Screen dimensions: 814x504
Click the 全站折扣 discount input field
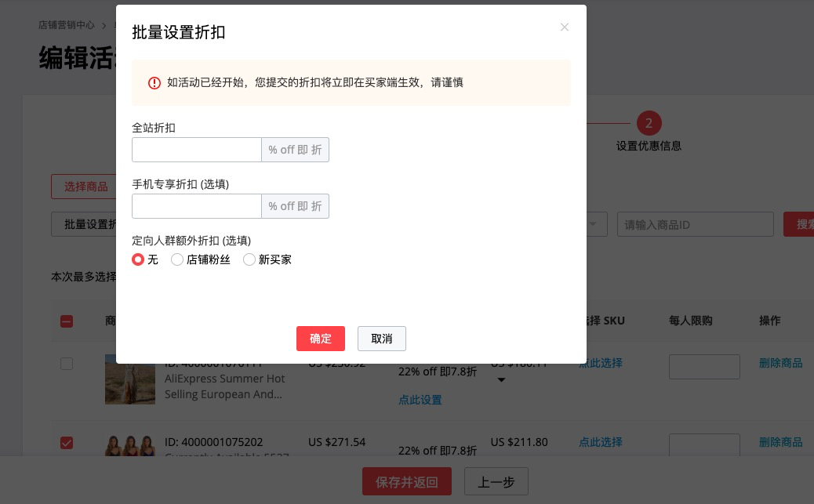(197, 150)
